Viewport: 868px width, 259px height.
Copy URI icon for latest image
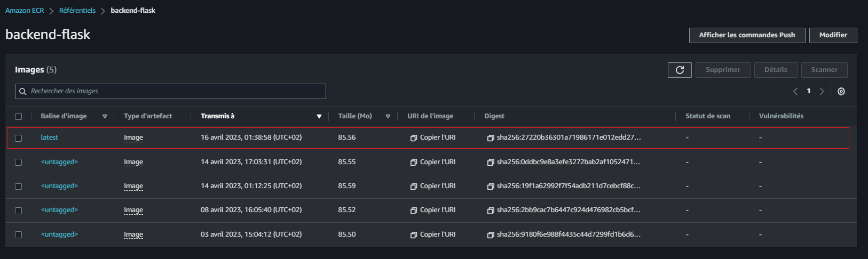413,138
